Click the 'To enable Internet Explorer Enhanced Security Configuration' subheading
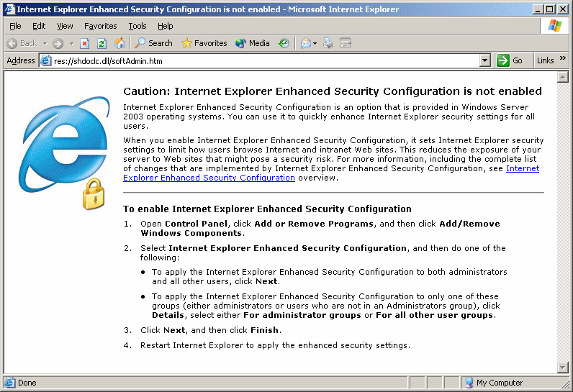 (x=267, y=209)
